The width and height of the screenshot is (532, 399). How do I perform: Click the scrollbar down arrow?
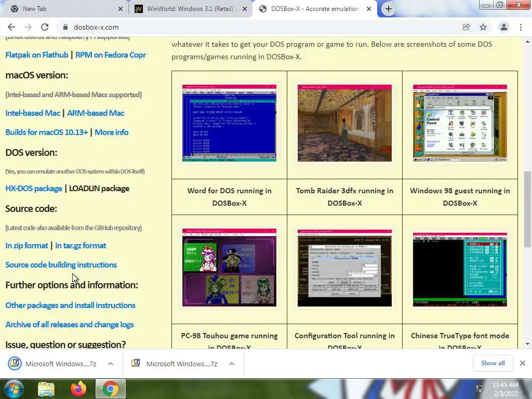(x=527, y=344)
